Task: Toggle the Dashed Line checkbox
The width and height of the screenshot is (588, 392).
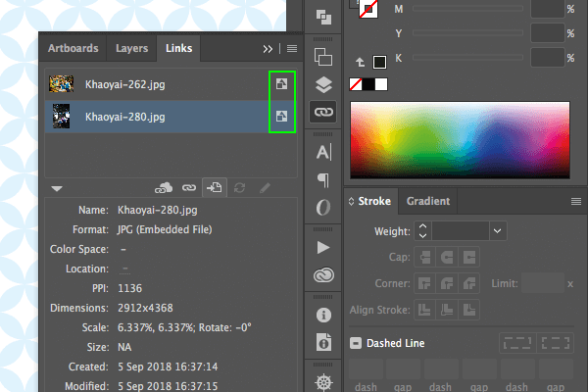Action: [356, 343]
